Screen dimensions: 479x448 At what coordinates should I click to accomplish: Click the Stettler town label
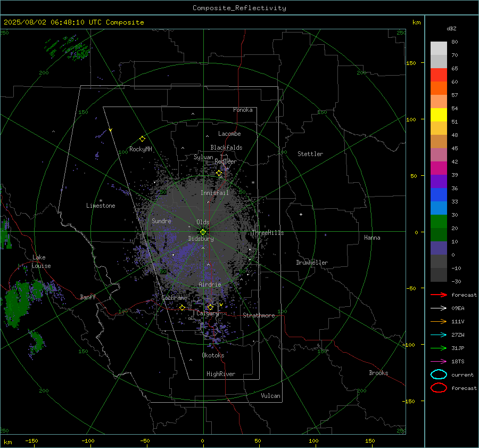point(310,154)
